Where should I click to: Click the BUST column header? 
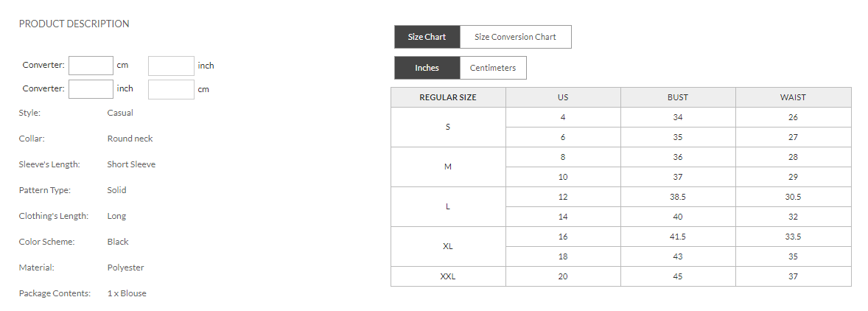click(x=677, y=97)
